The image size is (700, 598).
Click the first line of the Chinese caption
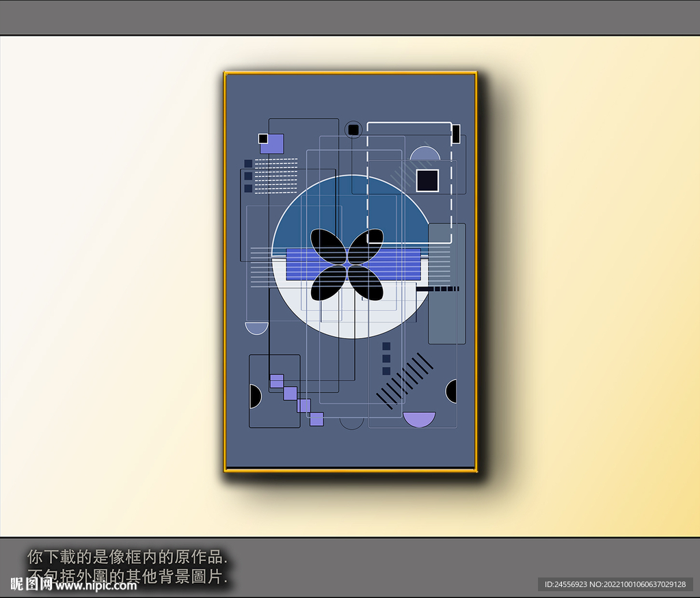127,556
